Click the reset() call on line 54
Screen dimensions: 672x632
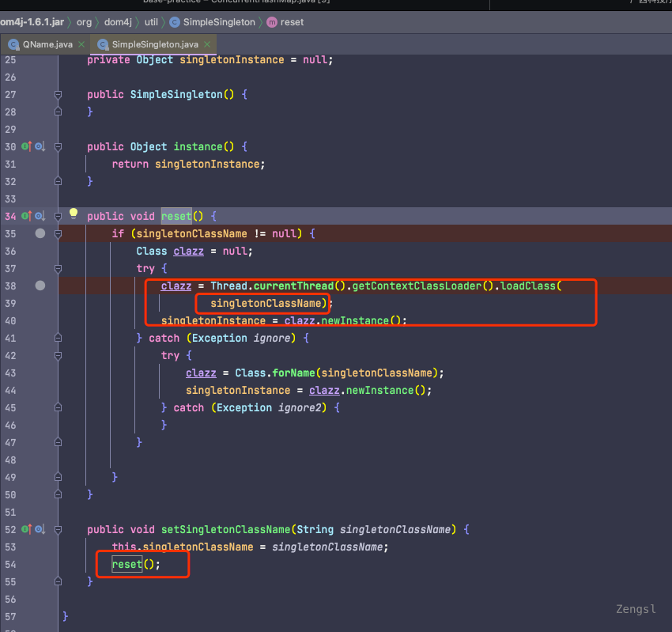pos(126,565)
